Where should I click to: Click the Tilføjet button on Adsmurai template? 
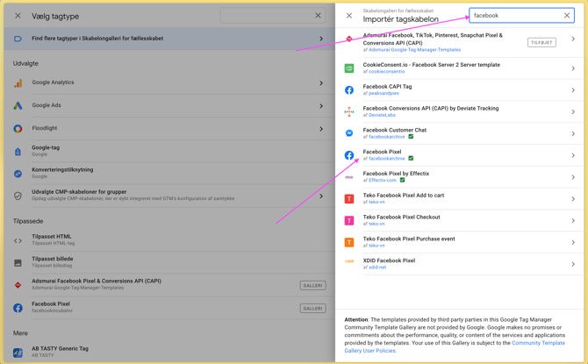pyautogui.click(x=541, y=42)
